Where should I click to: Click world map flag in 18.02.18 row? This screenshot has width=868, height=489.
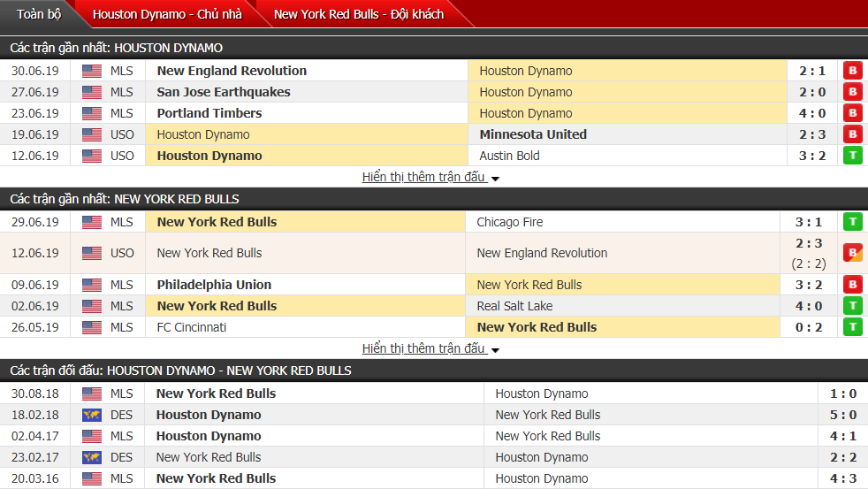tap(92, 415)
